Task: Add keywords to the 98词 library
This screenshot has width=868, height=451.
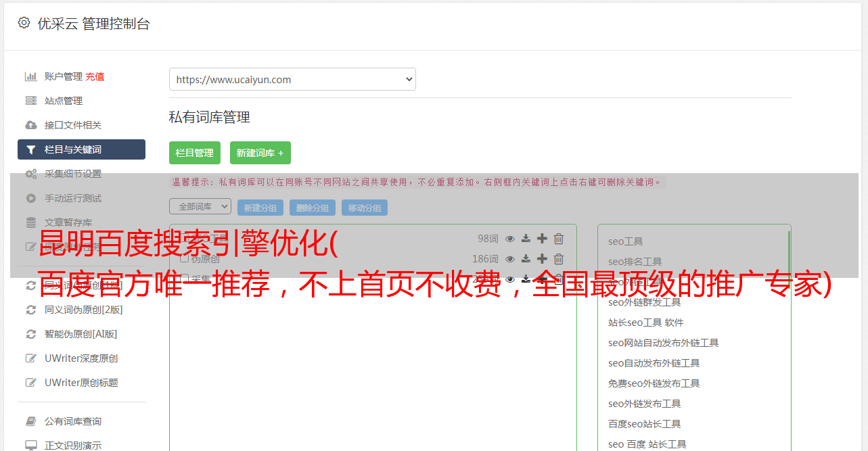Action: pos(542,238)
